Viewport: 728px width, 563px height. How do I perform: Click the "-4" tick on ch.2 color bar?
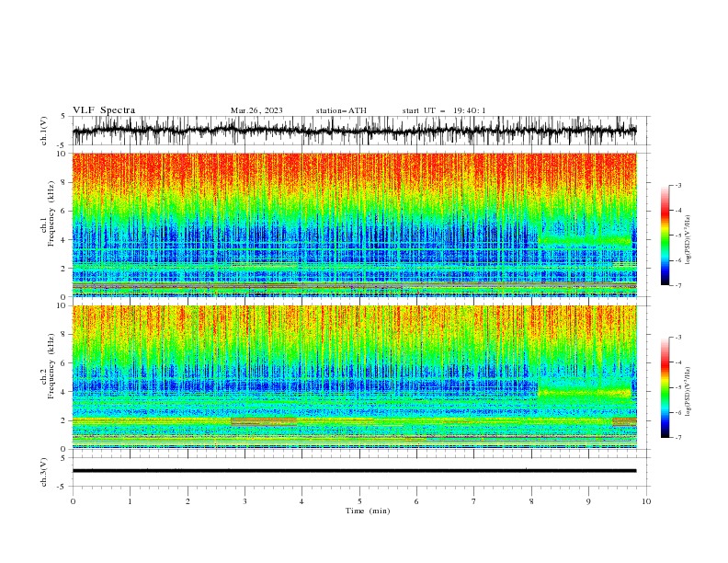tap(678, 362)
